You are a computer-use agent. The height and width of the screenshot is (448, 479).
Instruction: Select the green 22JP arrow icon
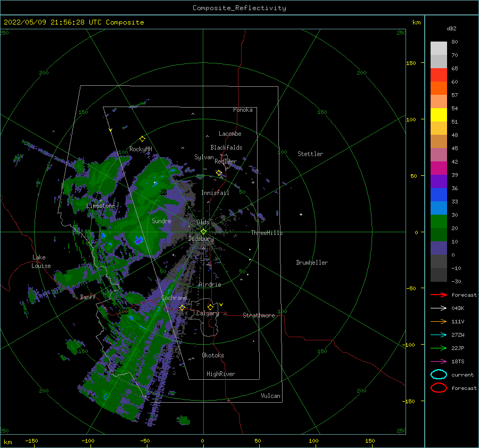click(439, 348)
